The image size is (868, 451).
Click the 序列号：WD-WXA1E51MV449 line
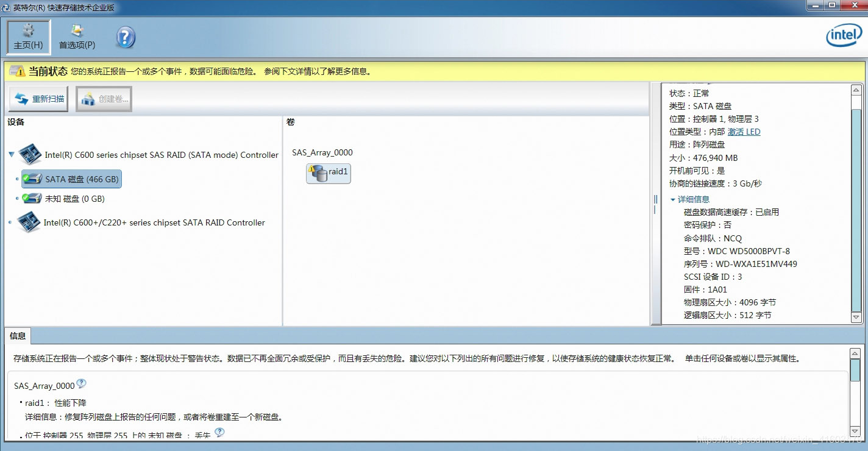pos(741,264)
